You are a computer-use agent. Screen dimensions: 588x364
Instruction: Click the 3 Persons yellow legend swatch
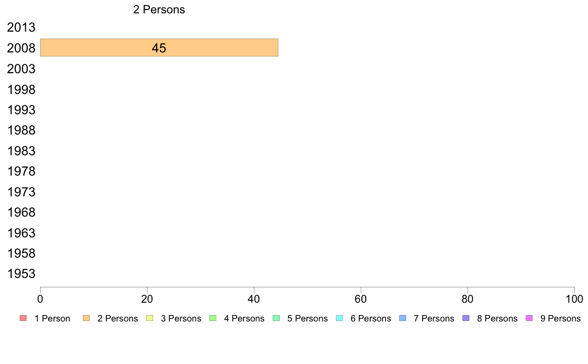(149, 318)
